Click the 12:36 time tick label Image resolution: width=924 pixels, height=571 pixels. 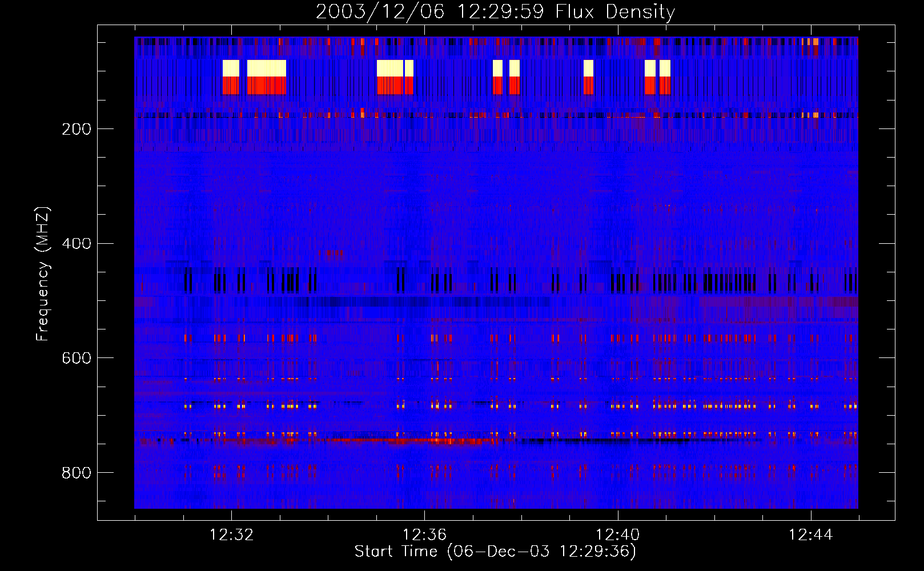click(424, 535)
